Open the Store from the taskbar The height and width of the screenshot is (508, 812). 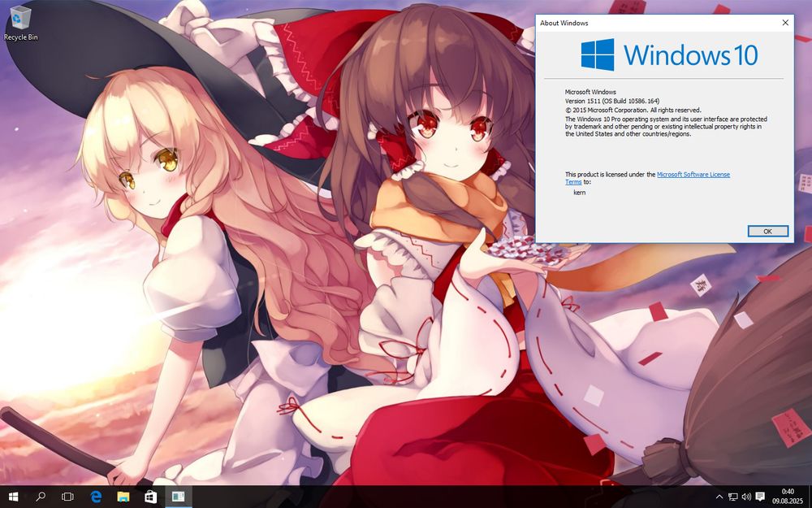pyautogui.click(x=151, y=497)
